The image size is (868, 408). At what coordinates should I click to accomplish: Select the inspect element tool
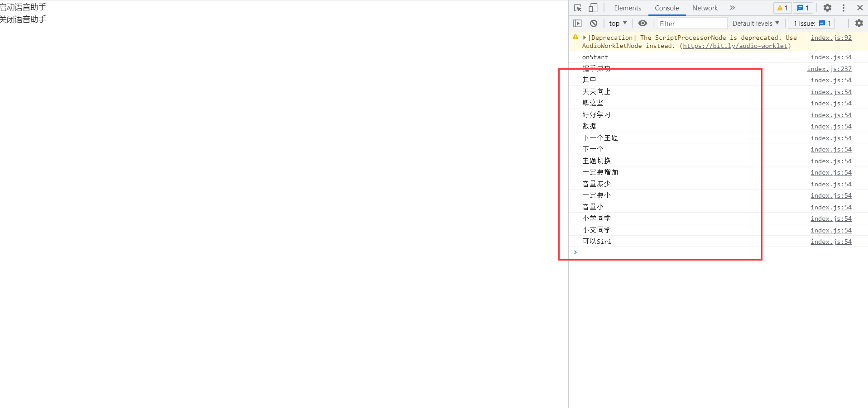577,8
